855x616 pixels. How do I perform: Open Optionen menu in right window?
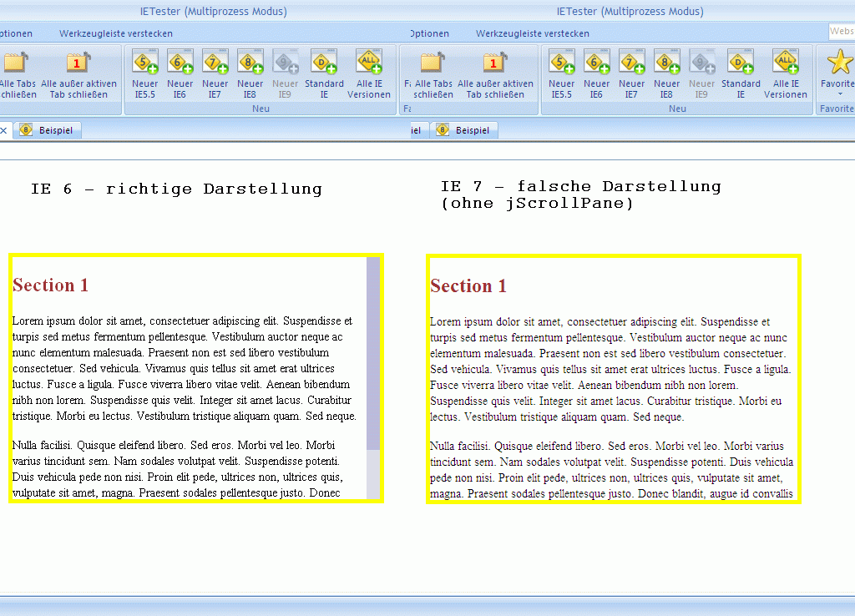coord(430,33)
